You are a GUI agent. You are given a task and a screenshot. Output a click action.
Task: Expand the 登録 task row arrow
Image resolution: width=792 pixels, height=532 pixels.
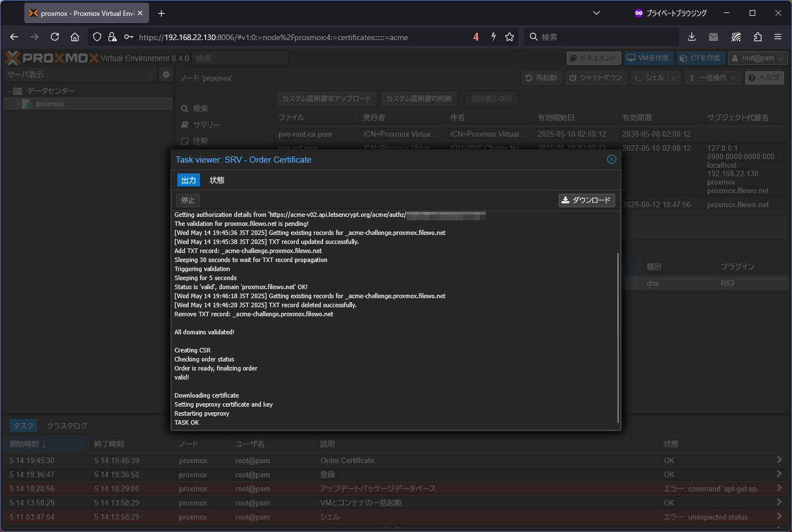(x=779, y=474)
